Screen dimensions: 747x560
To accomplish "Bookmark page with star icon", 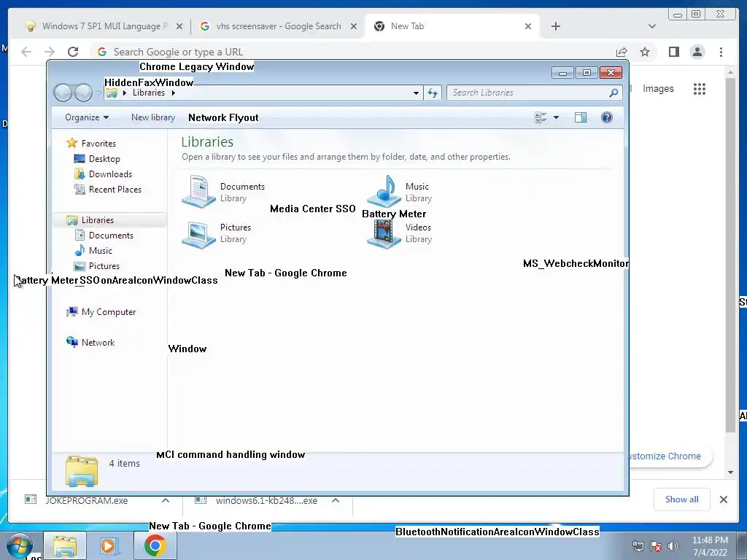I will (645, 52).
